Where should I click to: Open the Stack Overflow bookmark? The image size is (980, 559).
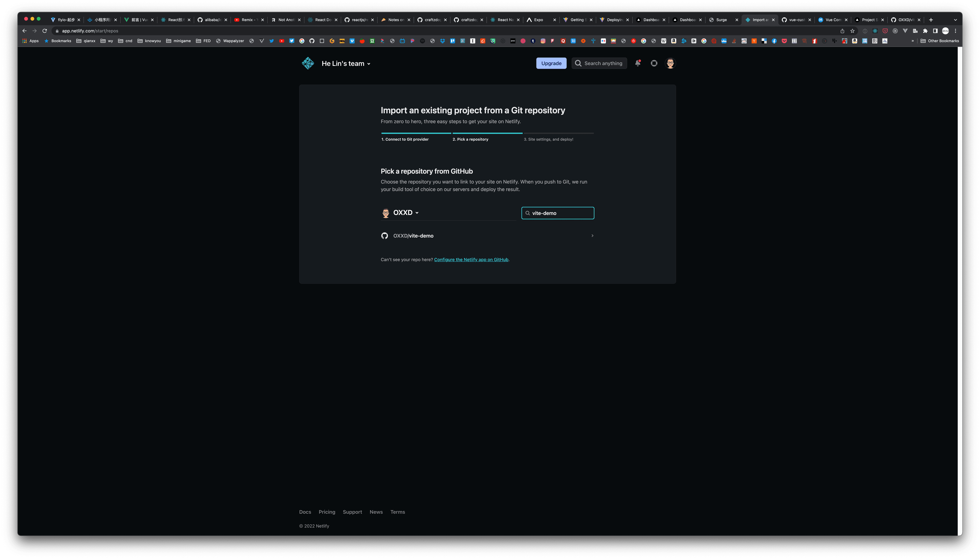pyautogui.click(x=733, y=40)
